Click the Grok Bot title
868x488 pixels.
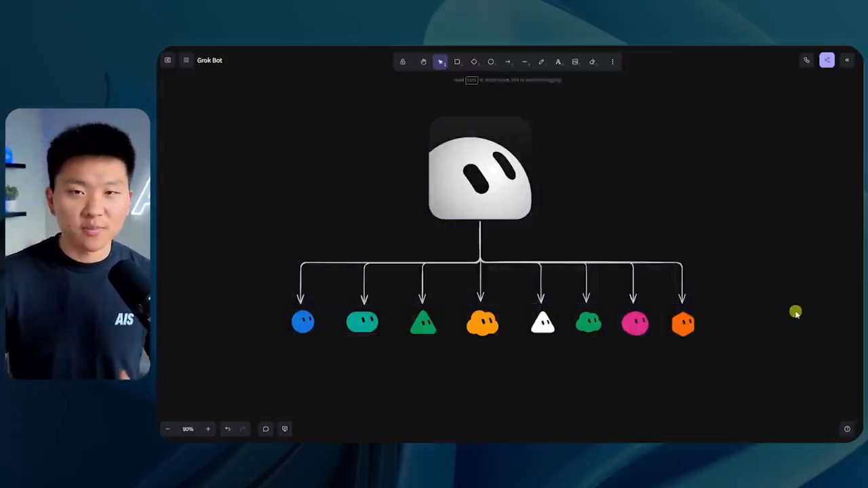210,60
